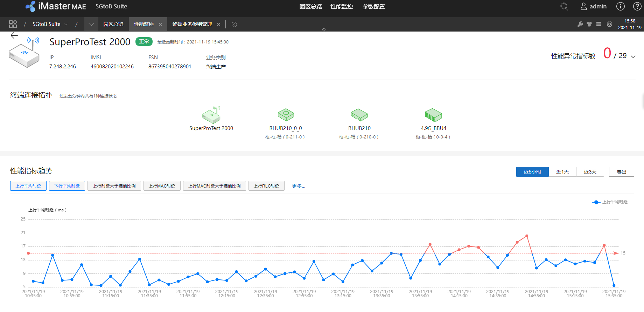Screen dimensions: 644x312
Task: Click the red data point at 14:55 peak
Action: pos(527,236)
